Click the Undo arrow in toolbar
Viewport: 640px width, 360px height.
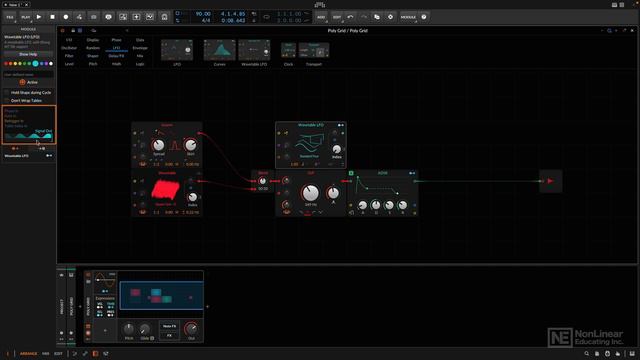pos(350,17)
